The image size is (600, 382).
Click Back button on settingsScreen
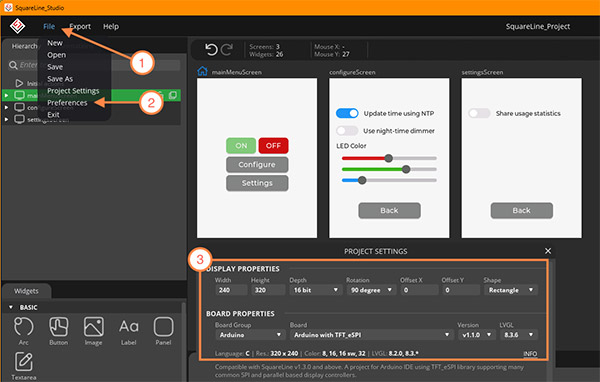(522, 211)
